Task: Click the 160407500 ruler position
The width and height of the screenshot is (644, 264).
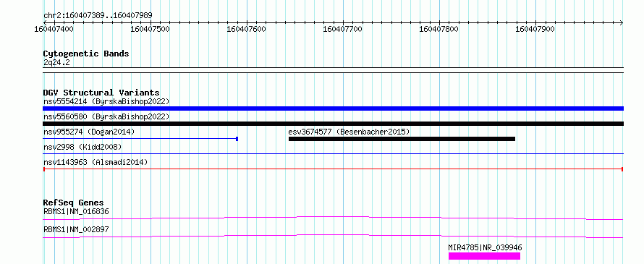Action: 151,29
